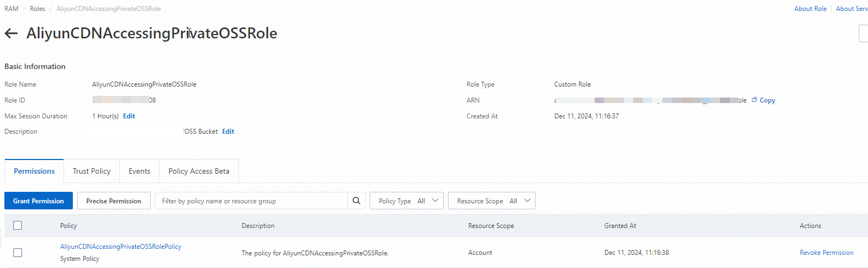
Task: Click Revoke Permission for the policy
Action: [x=826, y=253]
